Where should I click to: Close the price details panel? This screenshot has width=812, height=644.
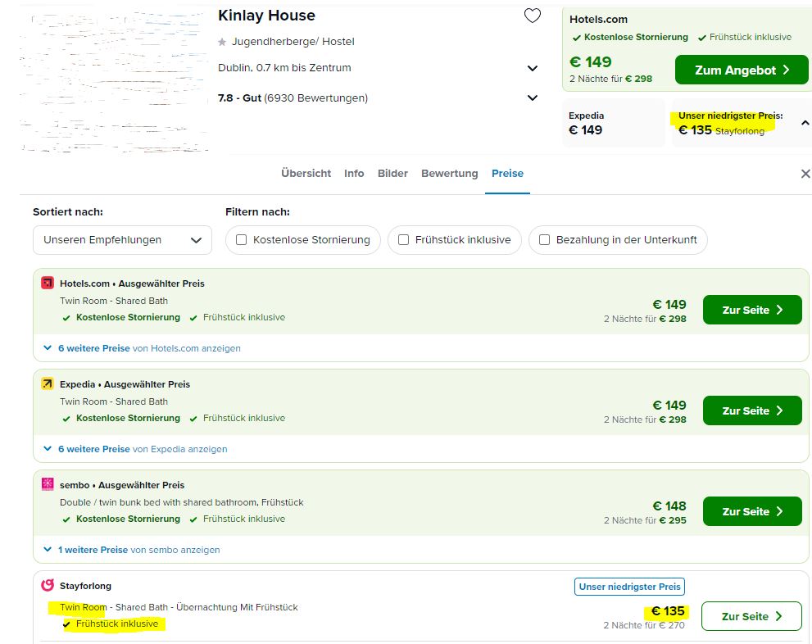pyautogui.click(x=805, y=174)
